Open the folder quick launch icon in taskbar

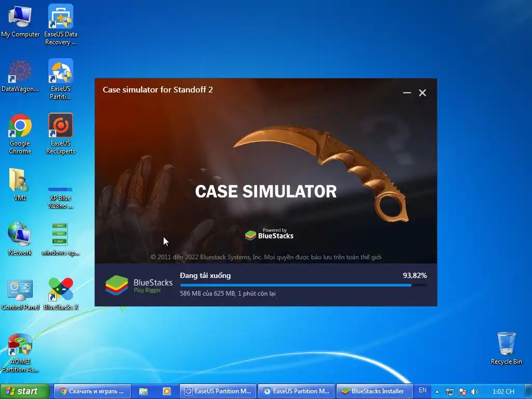click(x=143, y=391)
